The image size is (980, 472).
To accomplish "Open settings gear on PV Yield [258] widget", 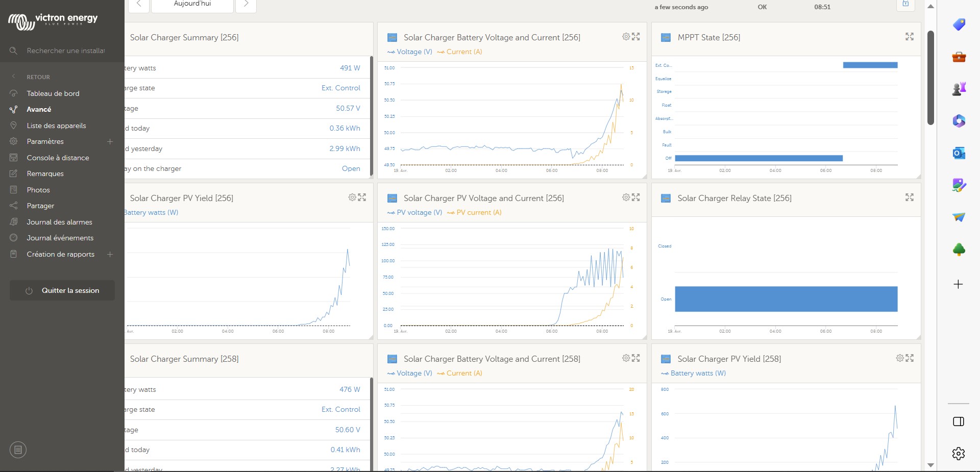I will pos(900,358).
